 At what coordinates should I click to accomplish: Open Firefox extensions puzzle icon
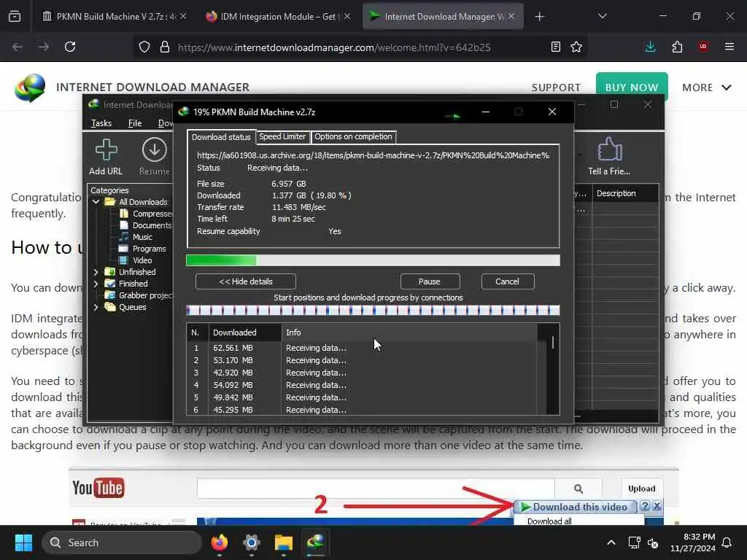tap(677, 47)
